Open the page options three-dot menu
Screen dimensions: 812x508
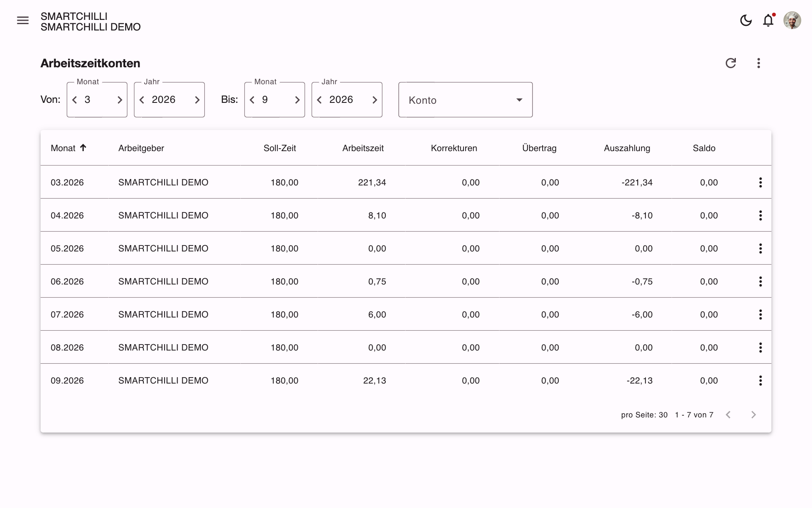(758, 63)
